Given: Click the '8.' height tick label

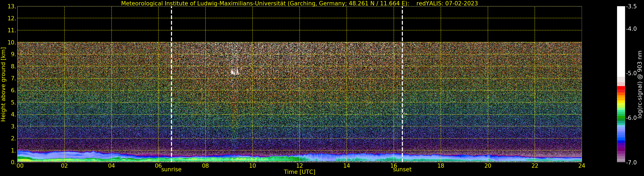Looking at the screenshot, I should pyautogui.click(x=13, y=66).
